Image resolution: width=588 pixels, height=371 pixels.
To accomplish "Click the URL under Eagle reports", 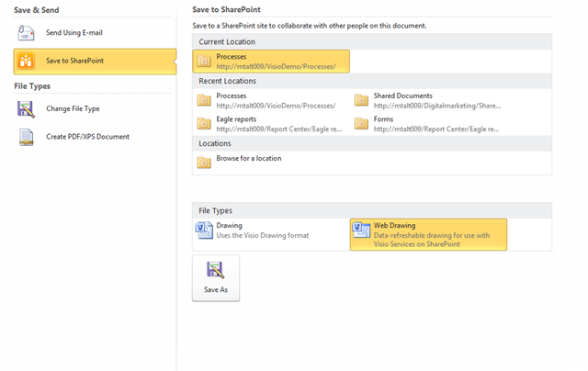I will [278, 129].
